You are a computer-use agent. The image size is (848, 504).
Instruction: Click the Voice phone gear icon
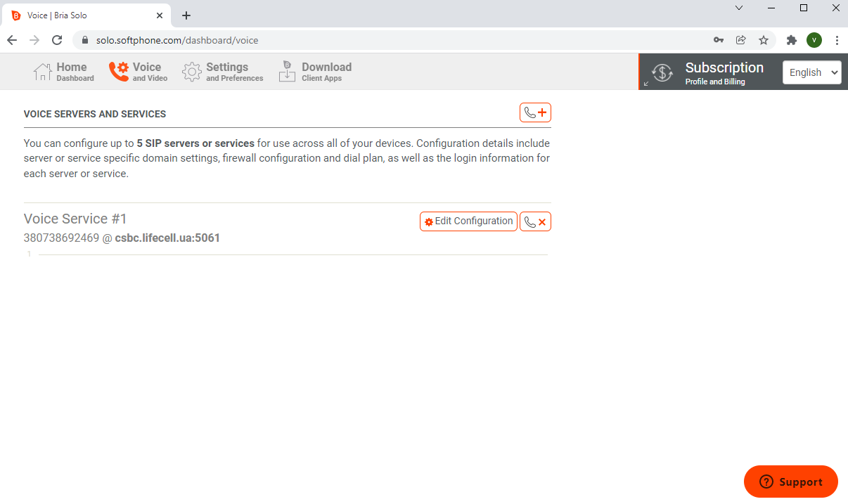119,72
